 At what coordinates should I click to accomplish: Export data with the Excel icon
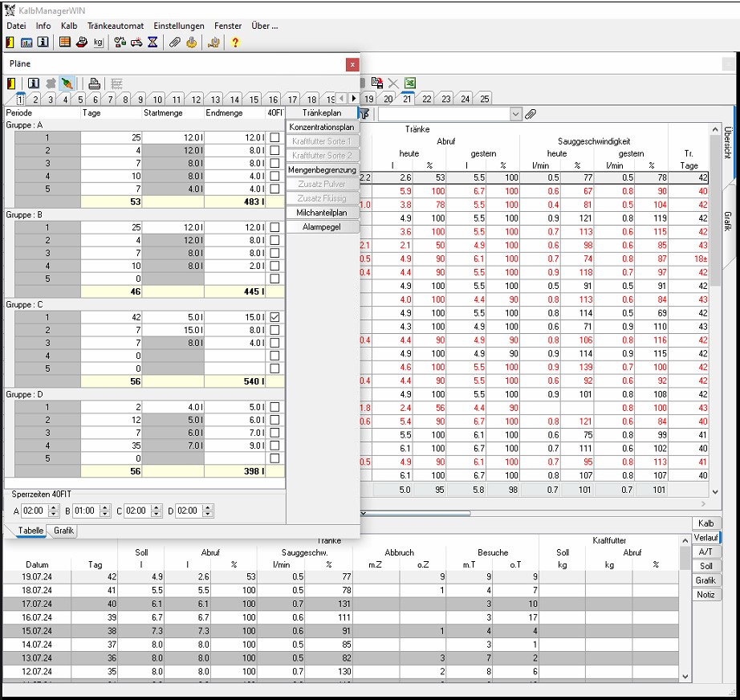409,83
